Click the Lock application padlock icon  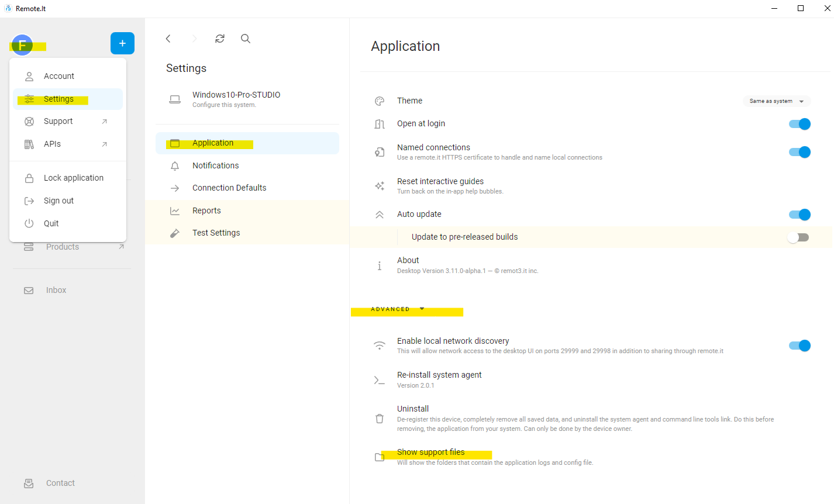[29, 178]
